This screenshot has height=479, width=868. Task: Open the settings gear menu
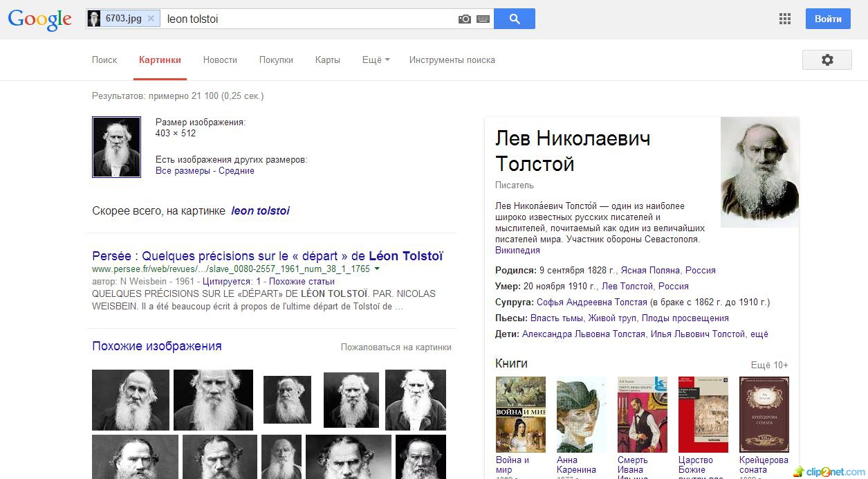tap(827, 60)
